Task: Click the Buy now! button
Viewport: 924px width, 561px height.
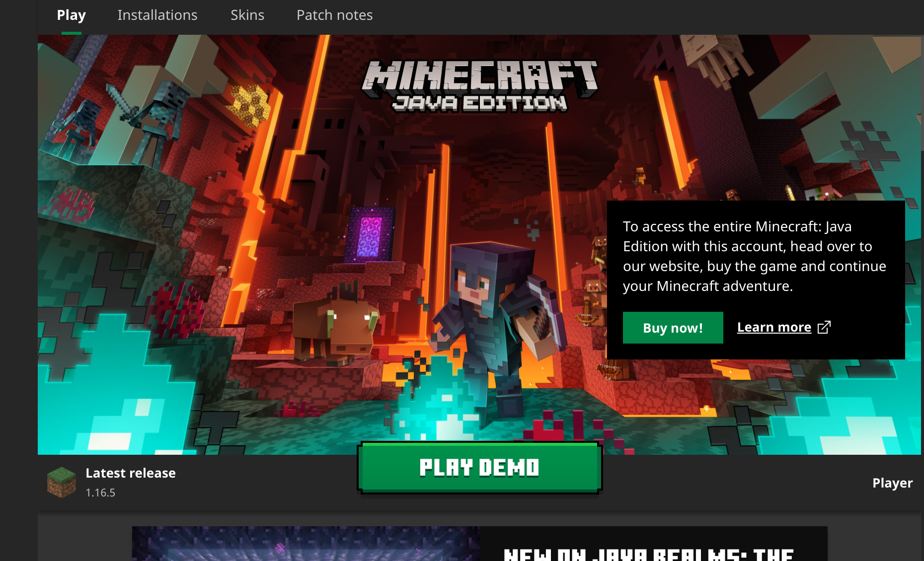Action: [673, 328]
